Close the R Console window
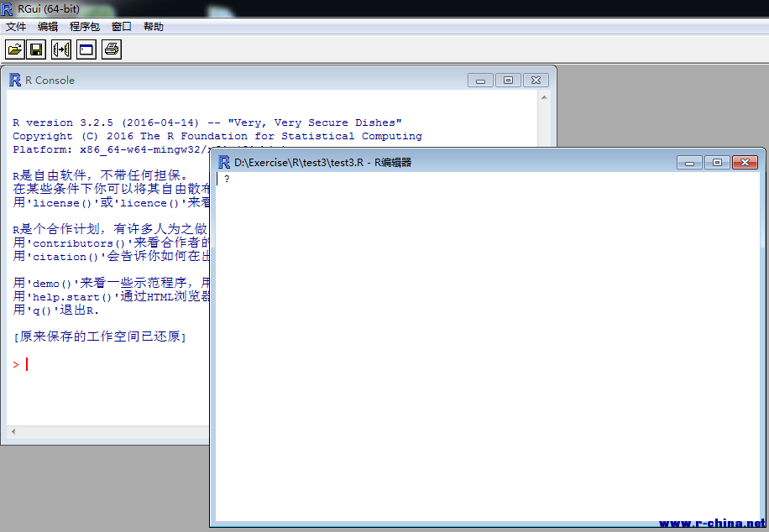 click(536, 81)
